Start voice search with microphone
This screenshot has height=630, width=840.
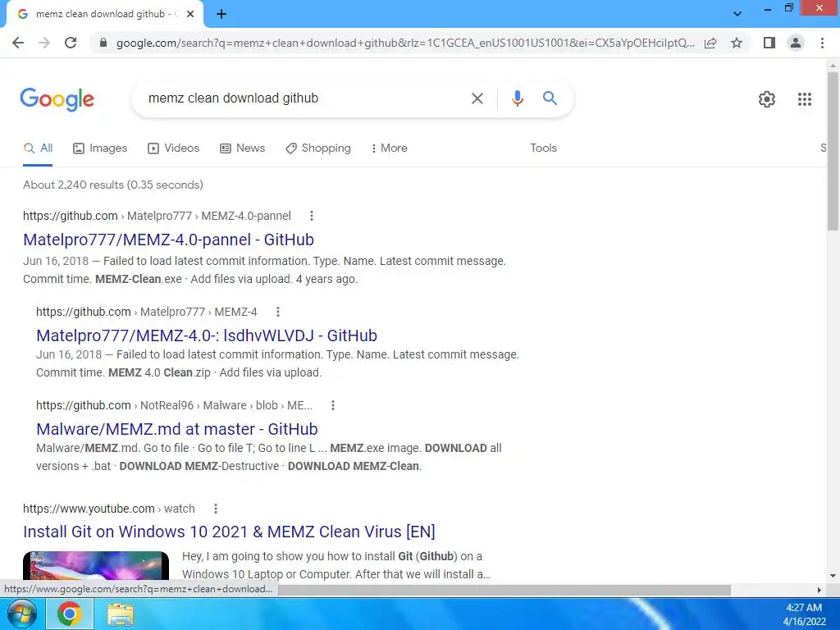[517, 98]
